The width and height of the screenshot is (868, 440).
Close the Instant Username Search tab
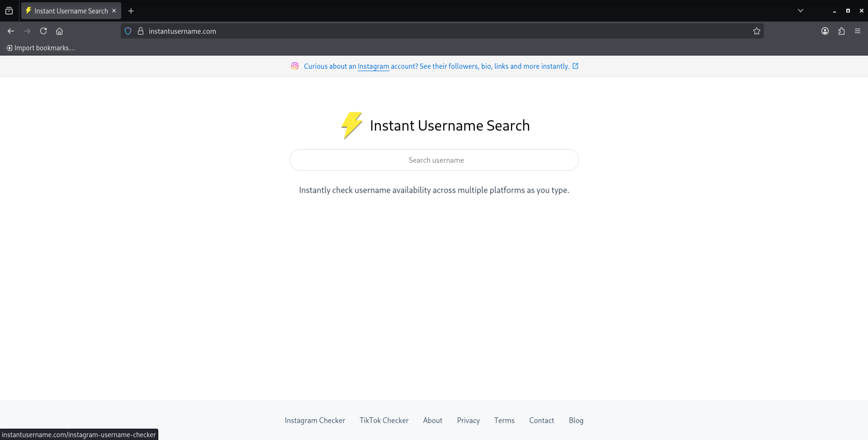pyautogui.click(x=114, y=11)
